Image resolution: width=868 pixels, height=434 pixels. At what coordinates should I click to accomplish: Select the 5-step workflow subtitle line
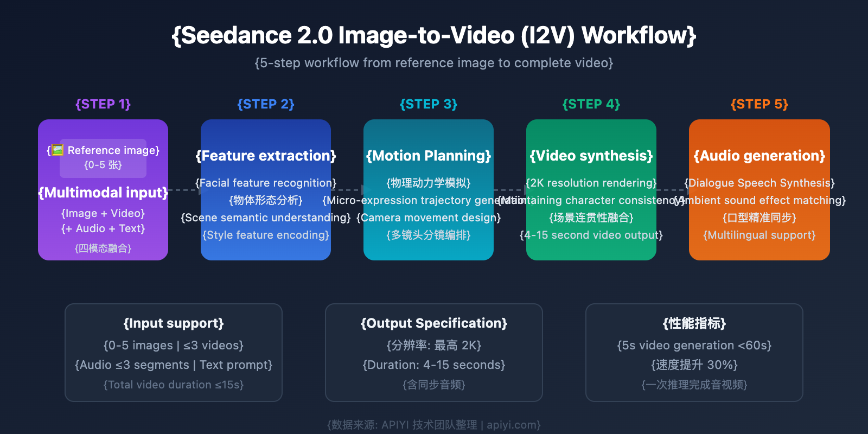tap(434, 63)
